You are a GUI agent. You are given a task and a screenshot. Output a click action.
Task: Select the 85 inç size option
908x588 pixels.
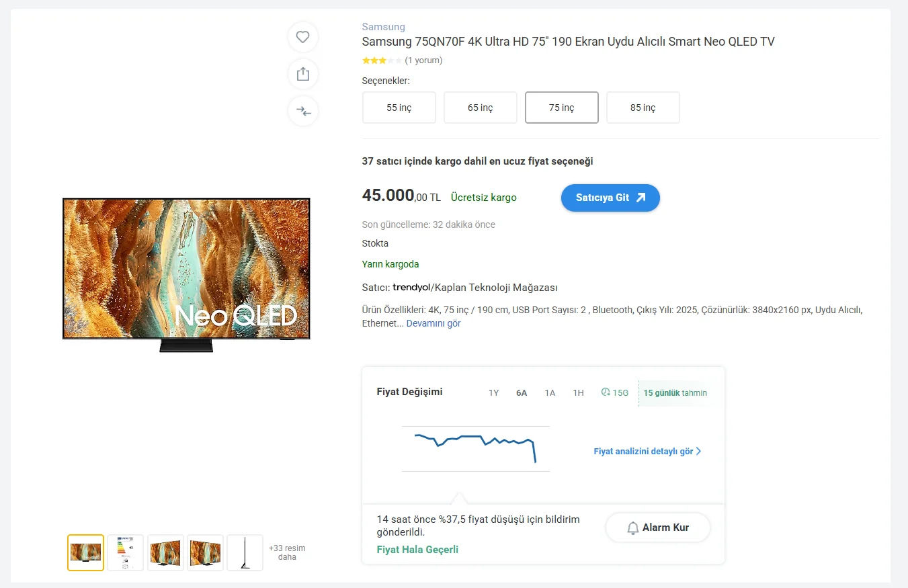tap(643, 108)
